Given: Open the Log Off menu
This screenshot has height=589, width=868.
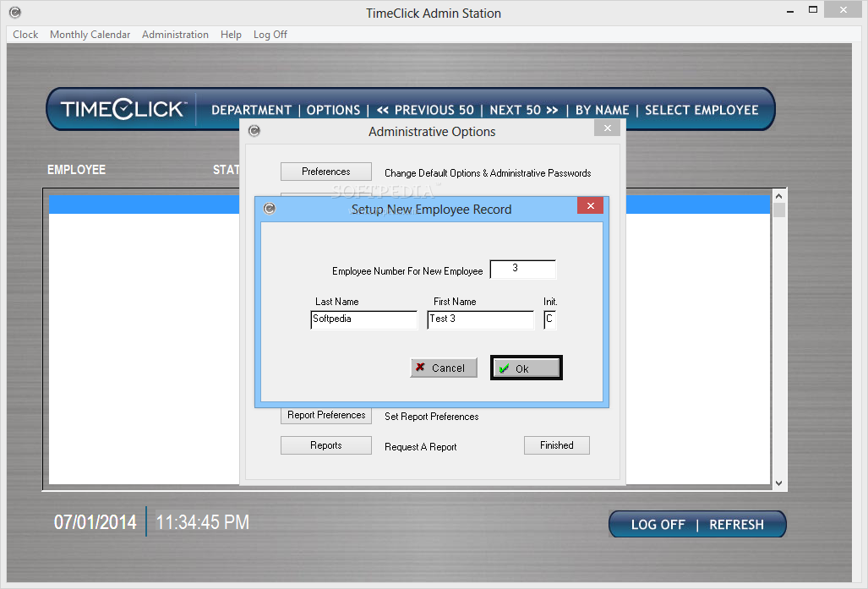Looking at the screenshot, I should click(270, 35).
